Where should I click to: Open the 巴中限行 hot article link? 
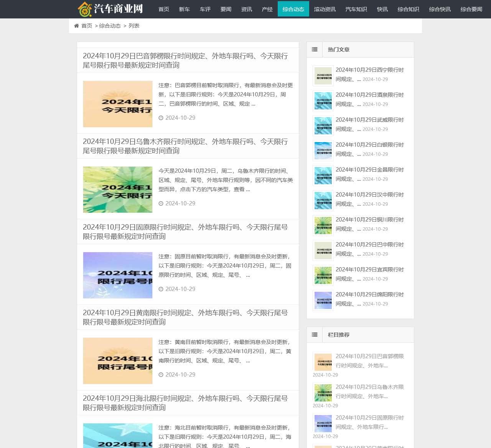[x=370, y=249]
